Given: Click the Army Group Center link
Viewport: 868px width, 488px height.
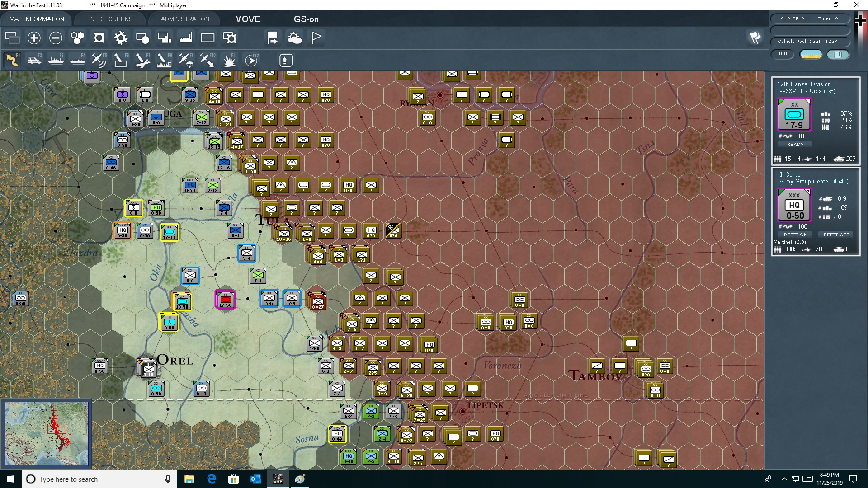Looking at the screenshot, I should (x=805, y=182).
